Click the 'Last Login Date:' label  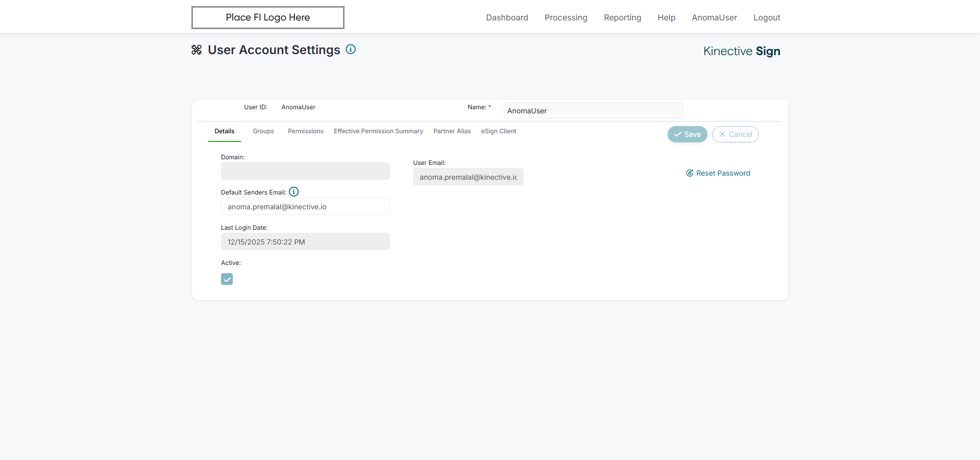point(244,228)
